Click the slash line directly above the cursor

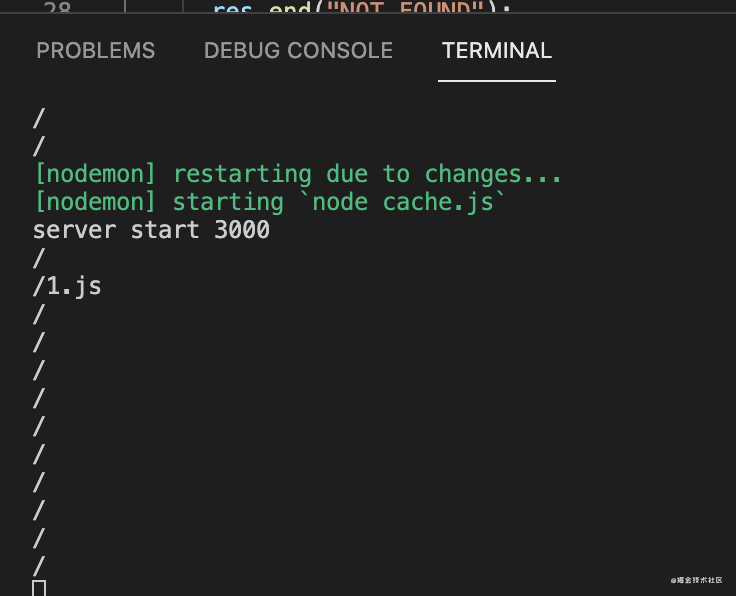39,566
